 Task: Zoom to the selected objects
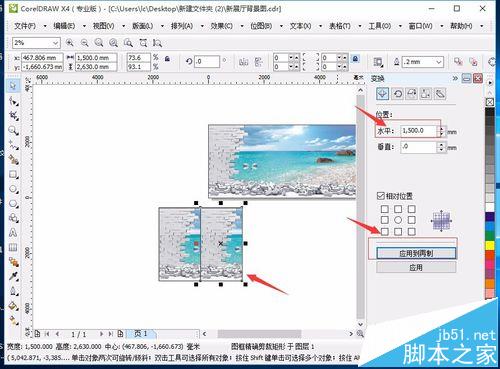pyautogui.click(x=99, y=43)
